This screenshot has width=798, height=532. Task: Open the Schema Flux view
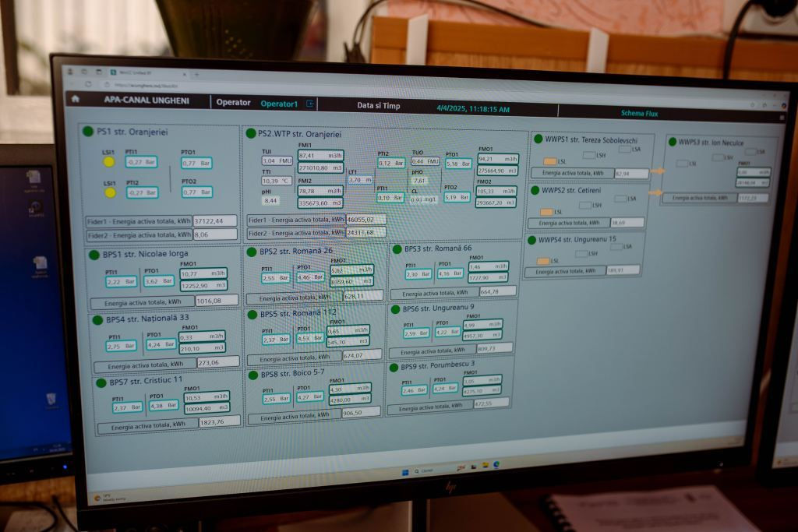[x=639, y=113]
